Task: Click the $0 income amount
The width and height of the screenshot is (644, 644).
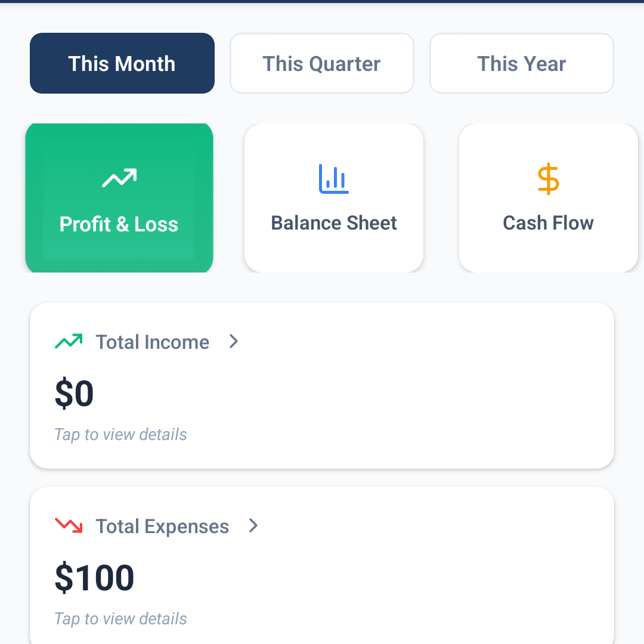Action: click(x=74, y=394)
